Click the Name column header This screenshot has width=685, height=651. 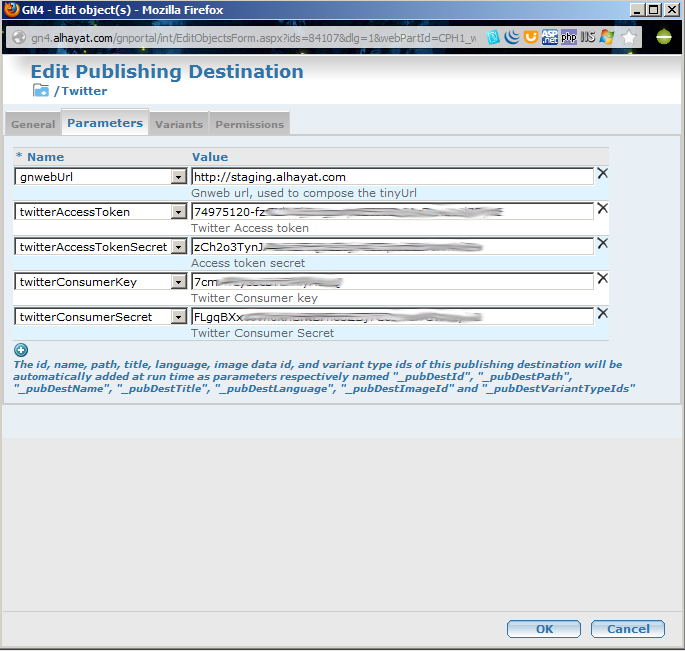click(x=45, y=157)
